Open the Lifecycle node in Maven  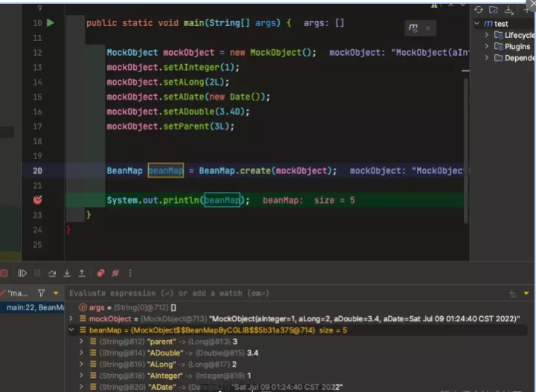(514, 35)
